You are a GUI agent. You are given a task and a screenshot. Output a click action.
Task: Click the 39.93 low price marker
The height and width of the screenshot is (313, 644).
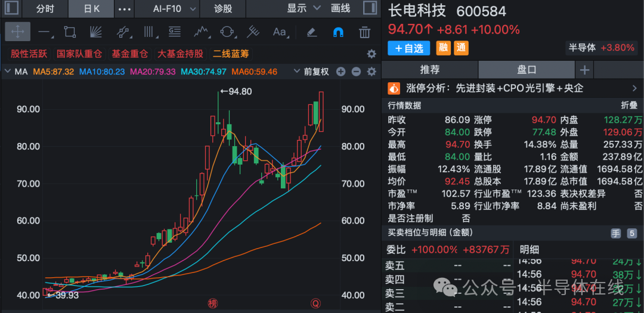62,295
